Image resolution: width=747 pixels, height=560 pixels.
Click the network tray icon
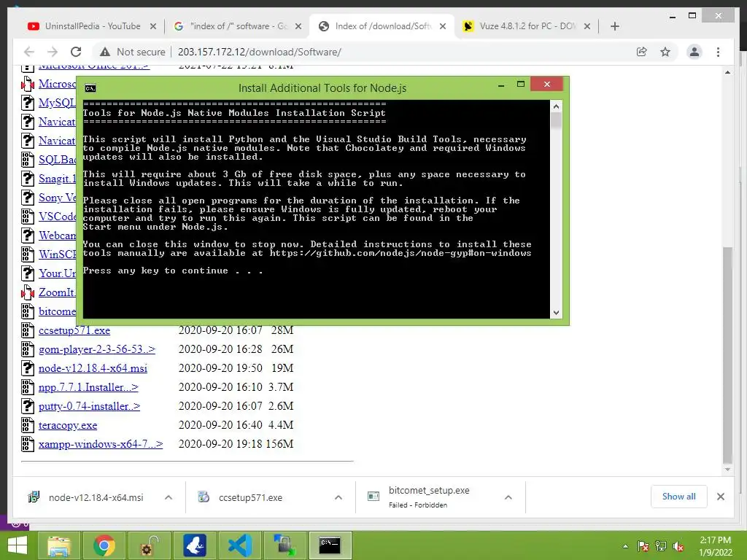tap(661, 547)
